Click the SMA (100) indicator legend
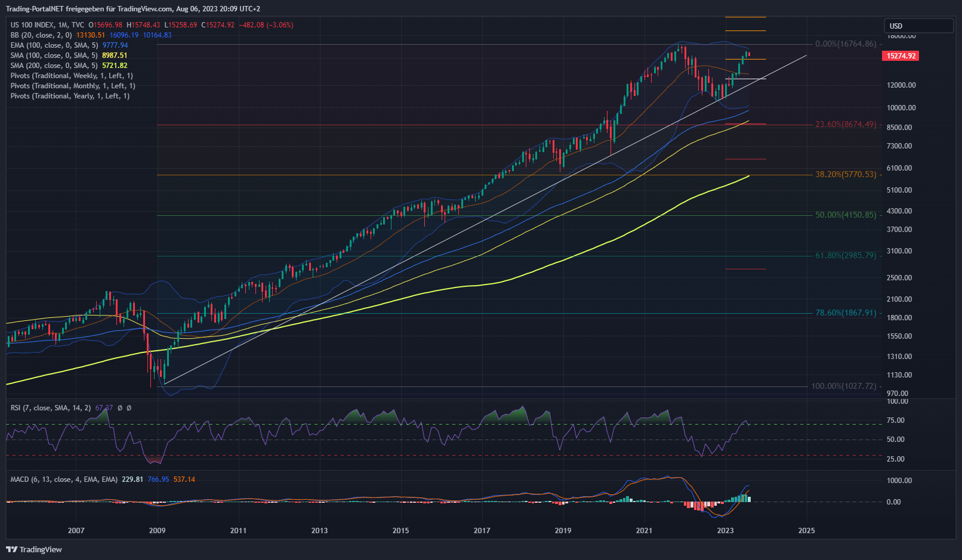 tap(54, 55)
